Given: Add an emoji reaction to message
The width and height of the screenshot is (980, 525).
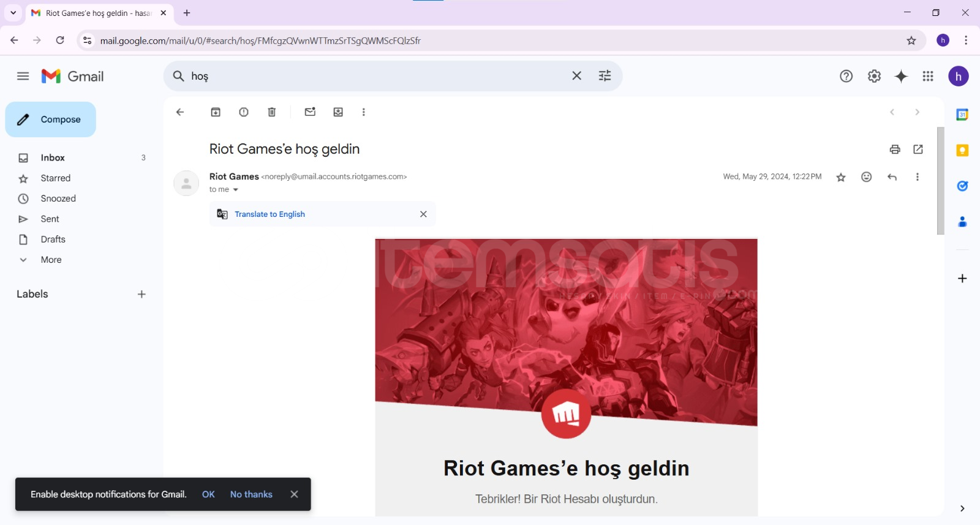Looking at the screenshot, I should 866,177.
